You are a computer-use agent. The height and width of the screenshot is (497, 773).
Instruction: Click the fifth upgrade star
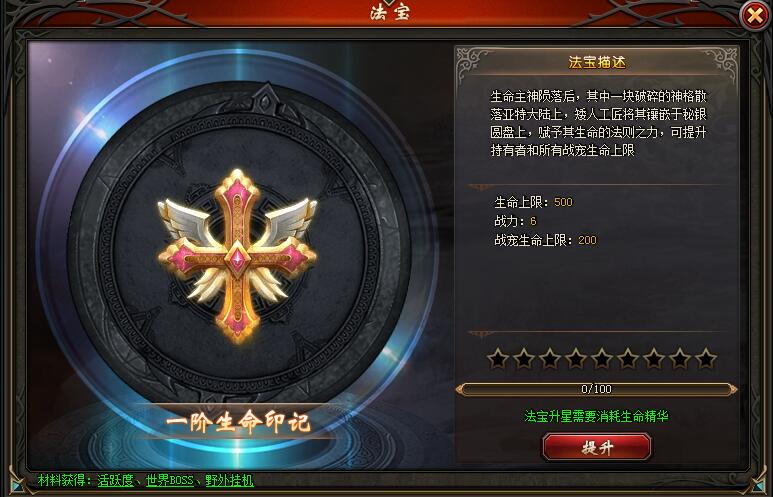coord(602,358)
